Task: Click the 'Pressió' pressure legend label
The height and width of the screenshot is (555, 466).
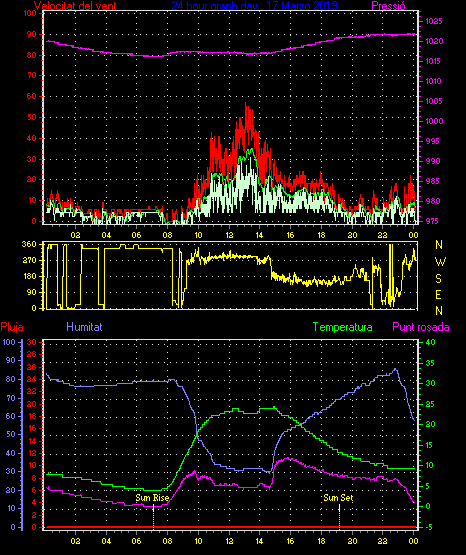Action: pyautogui.click(x=388, y=6)
